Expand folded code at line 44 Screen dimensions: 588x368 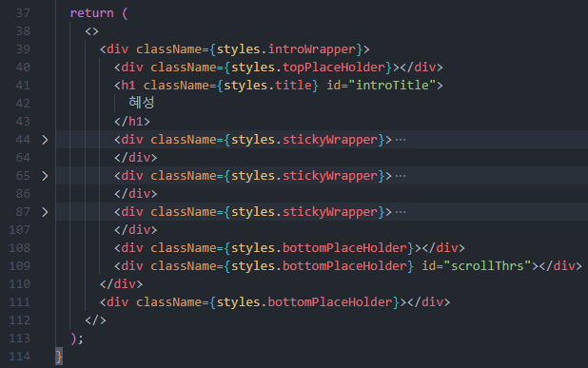[x=45, y=140]
